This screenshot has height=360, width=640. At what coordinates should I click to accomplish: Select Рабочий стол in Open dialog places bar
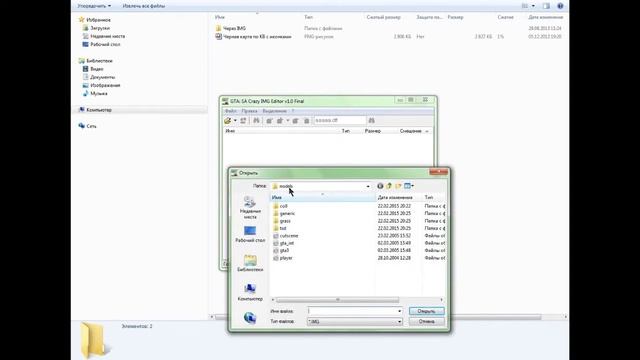coord(250,235)
